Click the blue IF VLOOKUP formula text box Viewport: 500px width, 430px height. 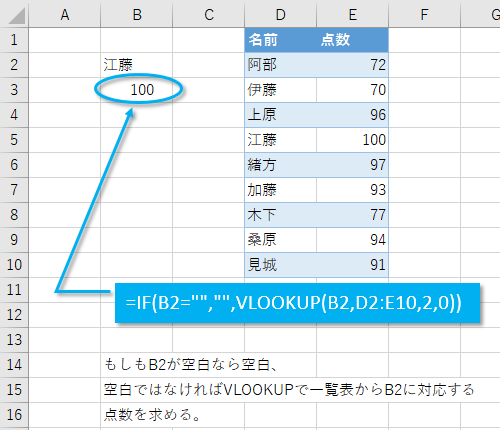pyautogui.click(x=297, y=303)
